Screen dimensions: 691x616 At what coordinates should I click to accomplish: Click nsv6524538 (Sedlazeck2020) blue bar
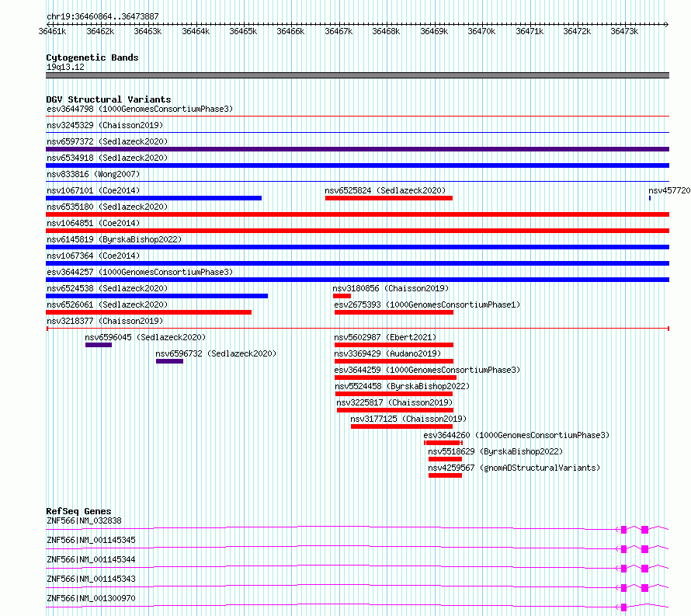point(157,296)
